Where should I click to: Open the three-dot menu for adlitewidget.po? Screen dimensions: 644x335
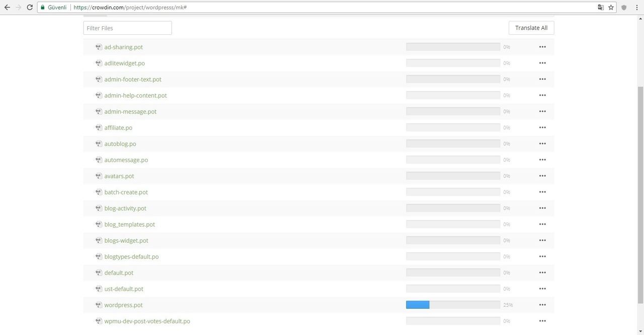[542, 63]
